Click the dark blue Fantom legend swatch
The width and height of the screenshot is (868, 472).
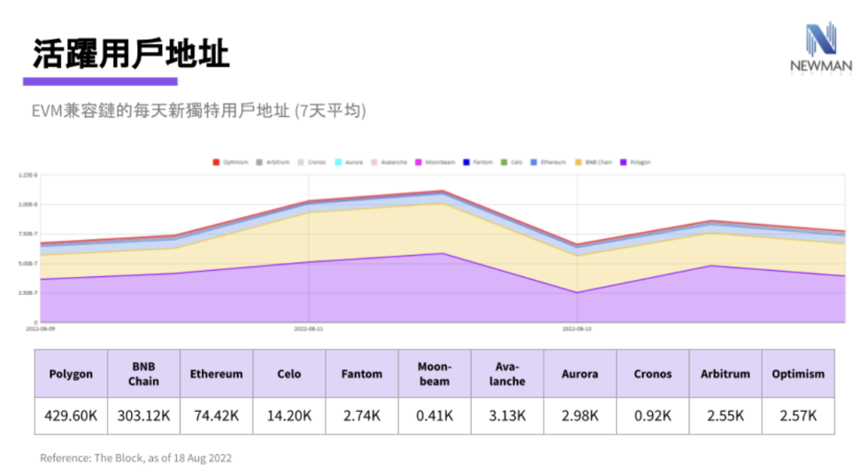click(x=466, y=162)
